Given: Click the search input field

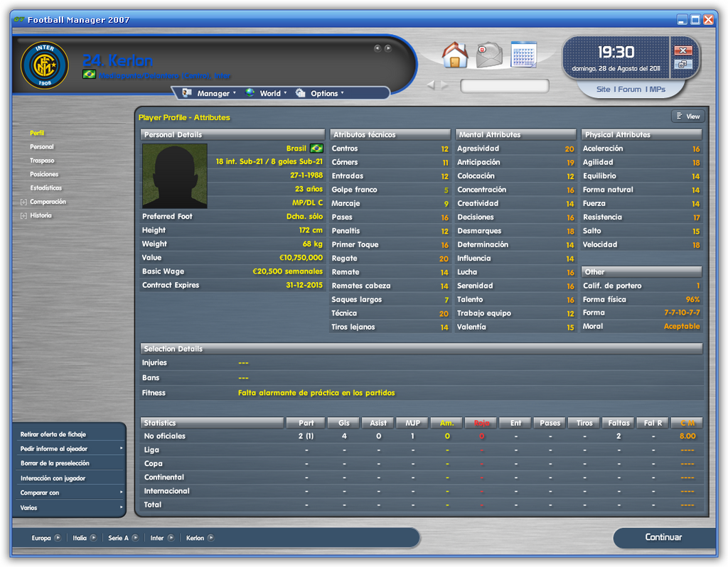Looking at the screenshot, I should click(505, 86).
